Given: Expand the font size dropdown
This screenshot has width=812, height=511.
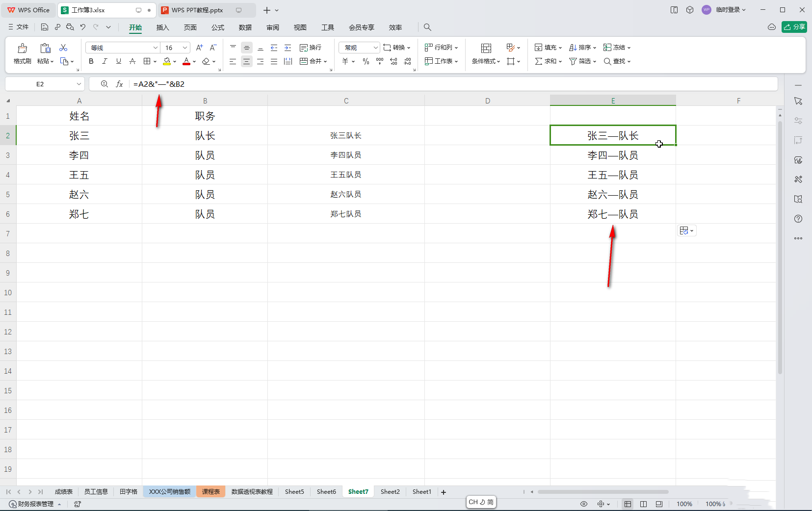Looking at the screenshot, I should [x=185, y=48].
